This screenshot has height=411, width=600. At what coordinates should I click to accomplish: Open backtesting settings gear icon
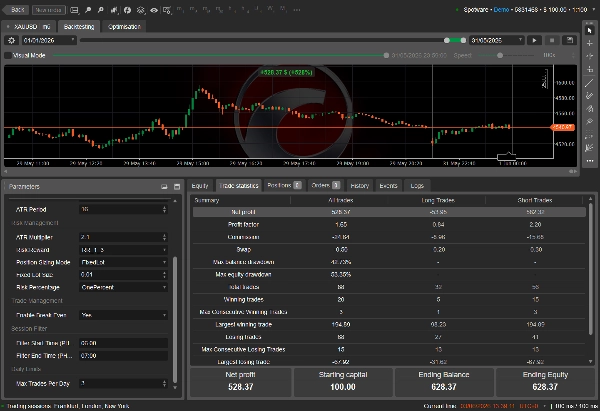click(11, 40)
